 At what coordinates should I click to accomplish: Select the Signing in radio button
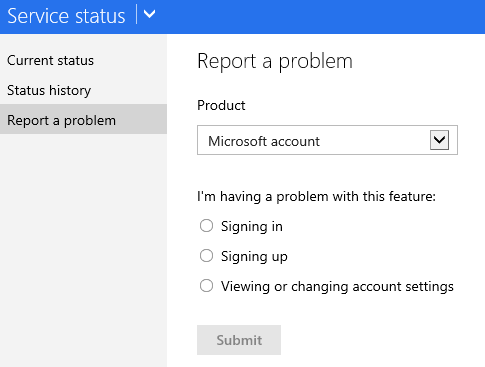coord(206,226)
